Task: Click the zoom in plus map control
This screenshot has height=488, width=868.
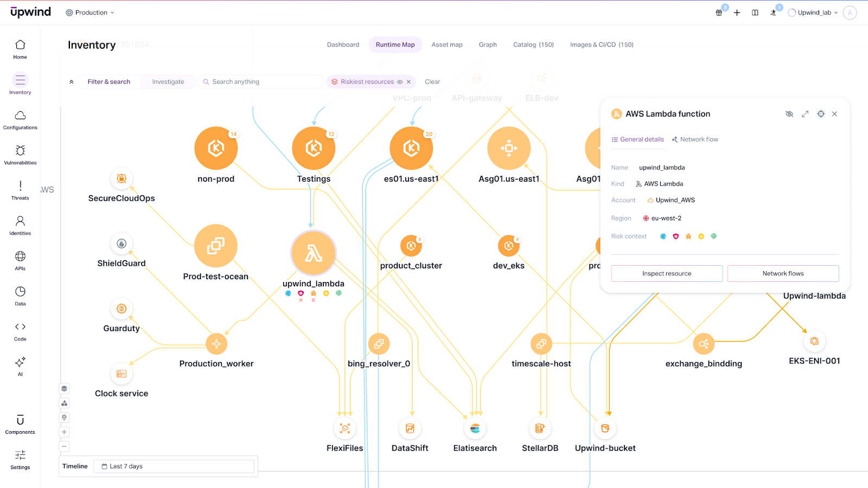Action: coord(64,432)
